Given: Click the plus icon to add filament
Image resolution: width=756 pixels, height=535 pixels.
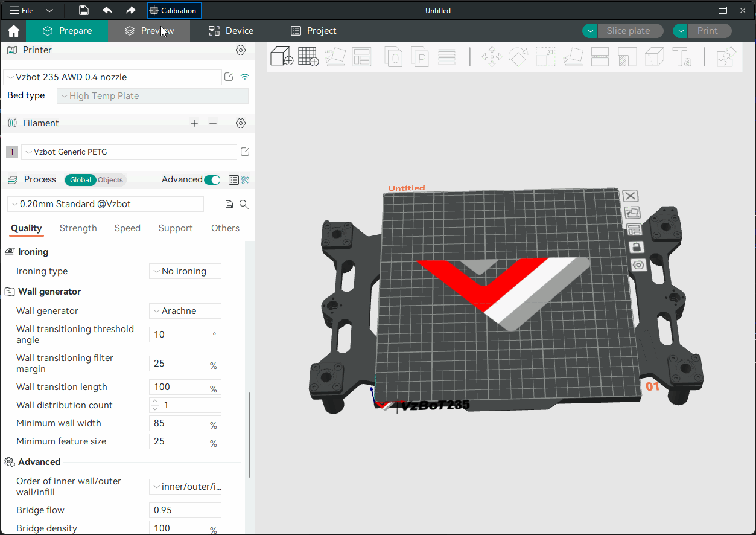Looking at the screenshot, I should coord(194,123).
